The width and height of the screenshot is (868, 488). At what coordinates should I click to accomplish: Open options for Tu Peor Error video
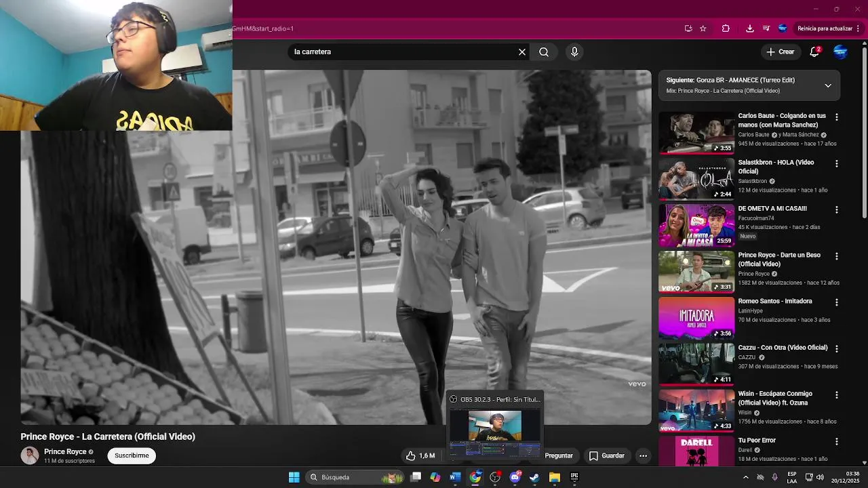tap(836, 441)
